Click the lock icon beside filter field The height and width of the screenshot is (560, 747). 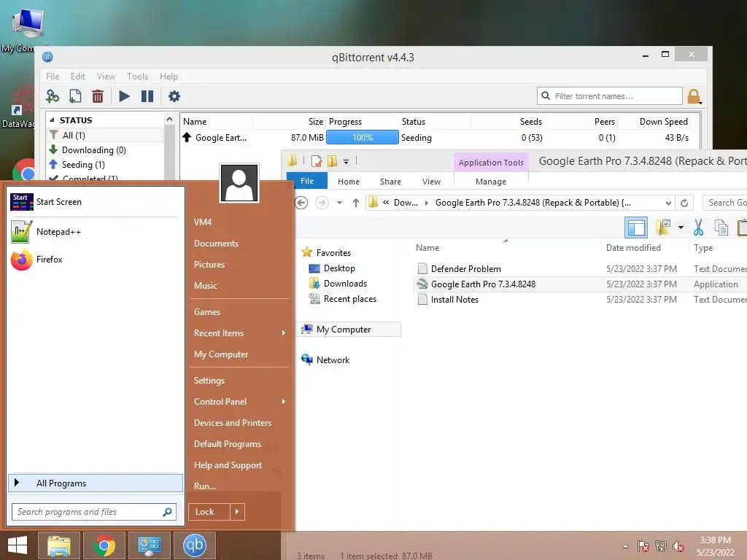coord(694,97)
